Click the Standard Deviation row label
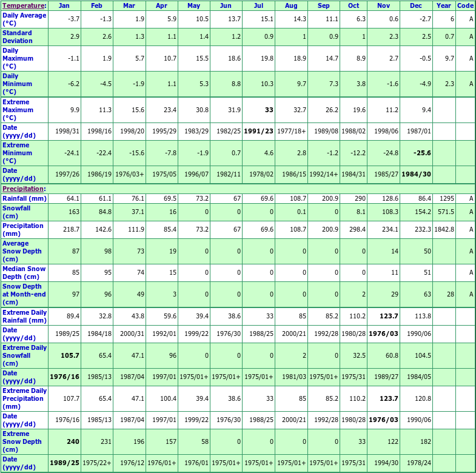Image resolution: width=476 pixels, height=473 pixels. point(18,36)
